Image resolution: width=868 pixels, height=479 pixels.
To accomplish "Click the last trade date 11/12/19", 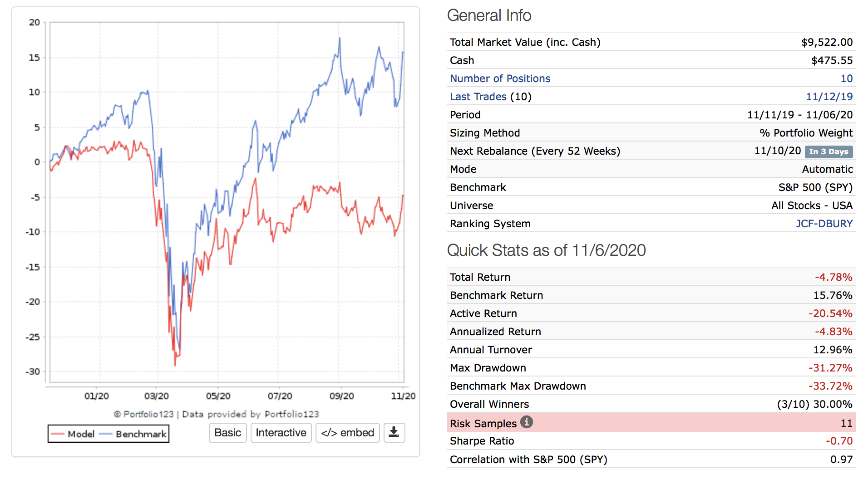I will click(x=829, y=97).
